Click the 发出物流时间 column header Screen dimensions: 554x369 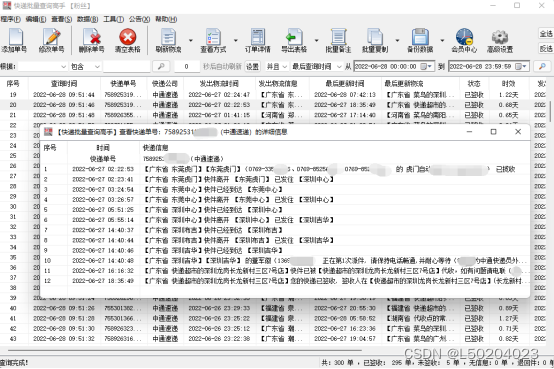click(219, 84)
